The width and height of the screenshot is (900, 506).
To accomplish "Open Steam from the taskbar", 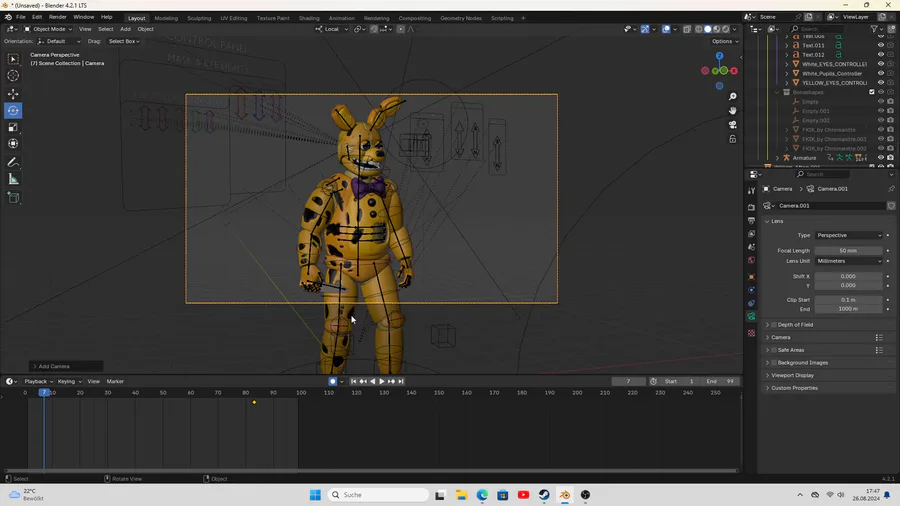I will click(544, 495).
